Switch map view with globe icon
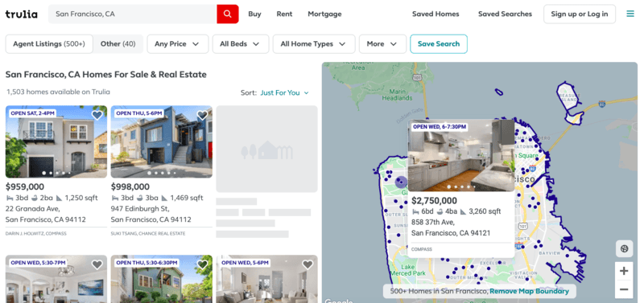This screenshot has height=303, width=644. point(625,248)
